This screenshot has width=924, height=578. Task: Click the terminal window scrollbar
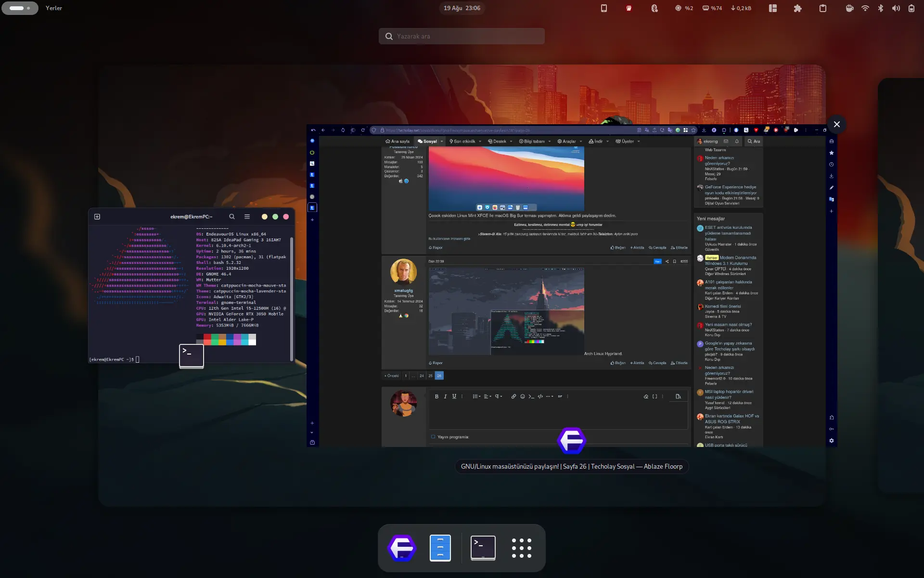[292, 299]
